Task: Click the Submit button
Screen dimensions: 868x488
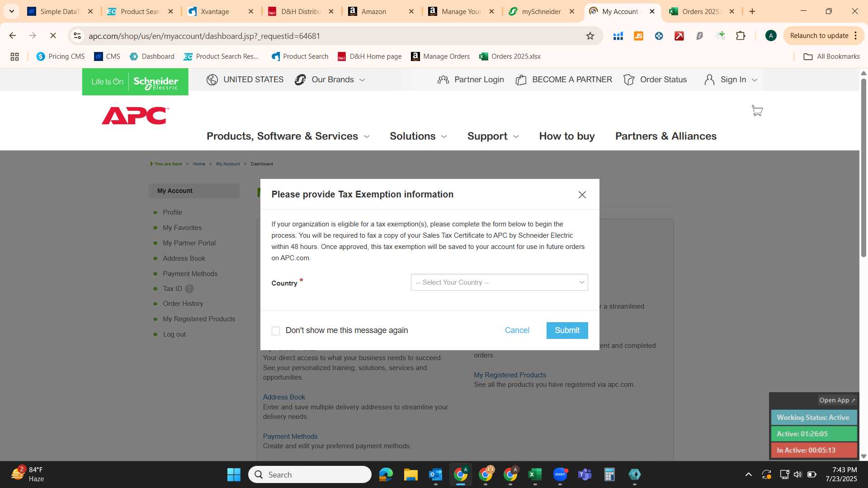Action: 567,330
